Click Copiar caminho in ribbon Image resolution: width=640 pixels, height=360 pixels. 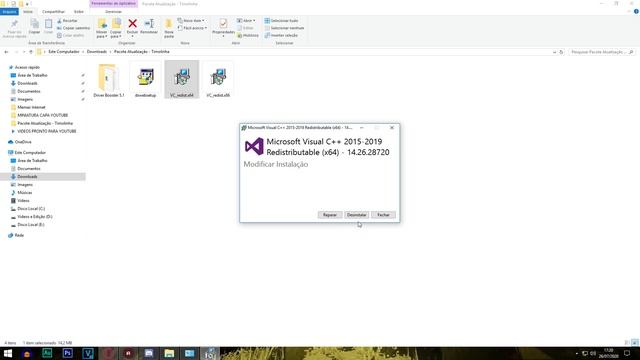coord(73,28)
